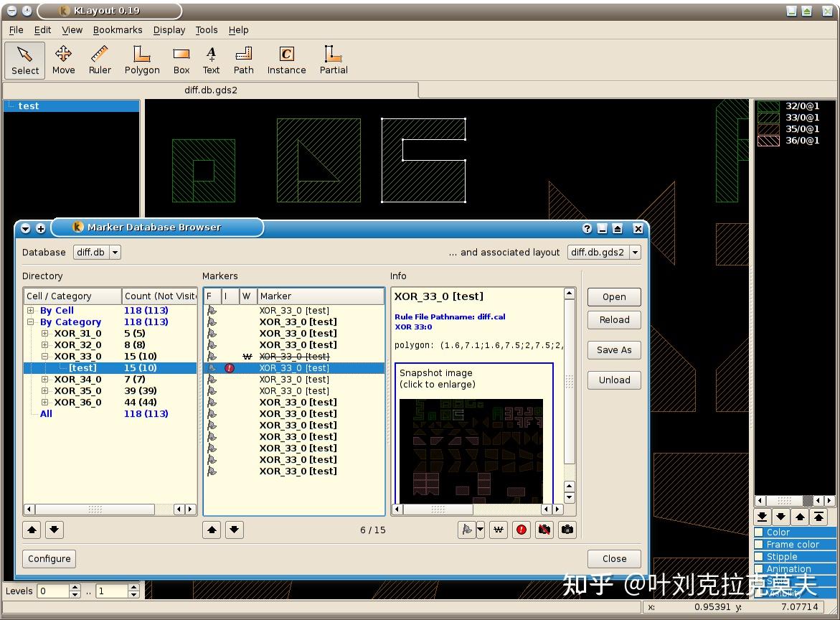840x620 pixels.
Task: Toggle the no-snapshot camera icon
Action: tap(544, 530)
